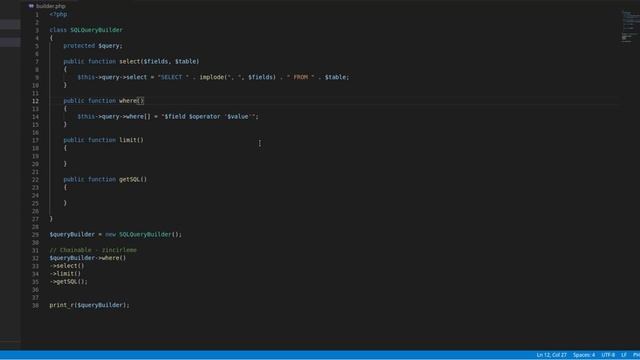Click the implode call on line 9
The image size is (640, 360).
(238, 77)
